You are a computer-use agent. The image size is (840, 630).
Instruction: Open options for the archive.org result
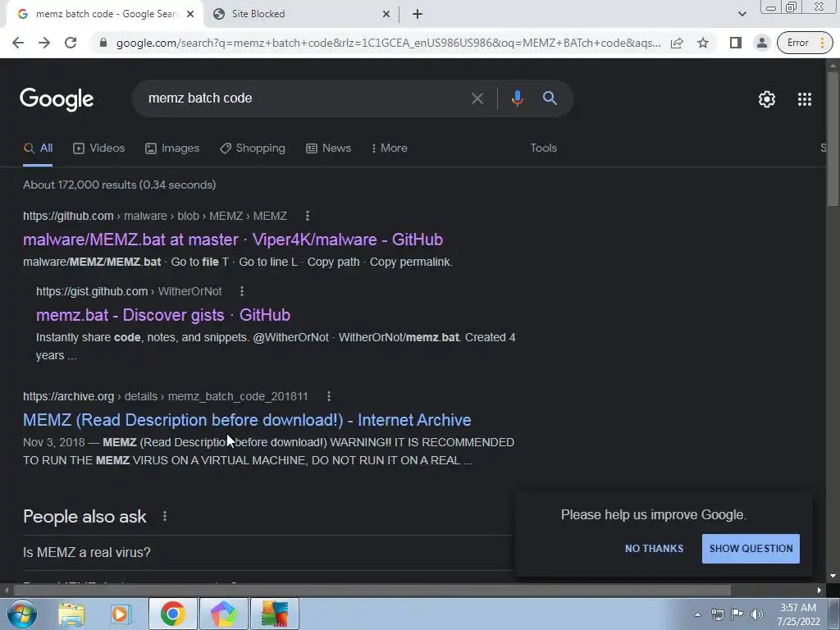point(328,396)
